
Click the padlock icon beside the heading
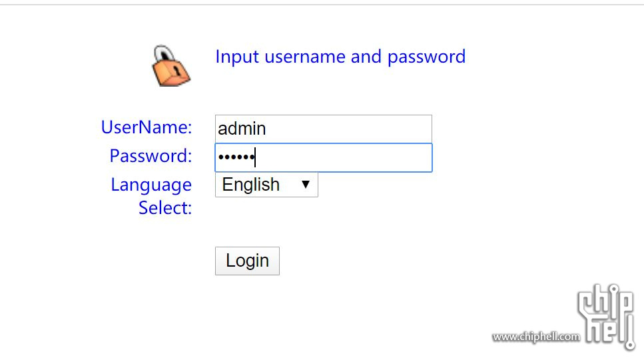click(170, 65)
